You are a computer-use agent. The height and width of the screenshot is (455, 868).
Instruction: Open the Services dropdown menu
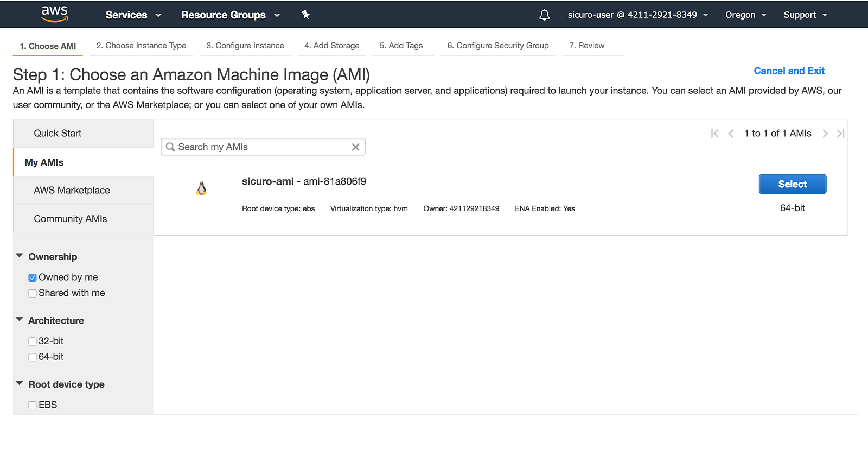click(x=133, y=15)
